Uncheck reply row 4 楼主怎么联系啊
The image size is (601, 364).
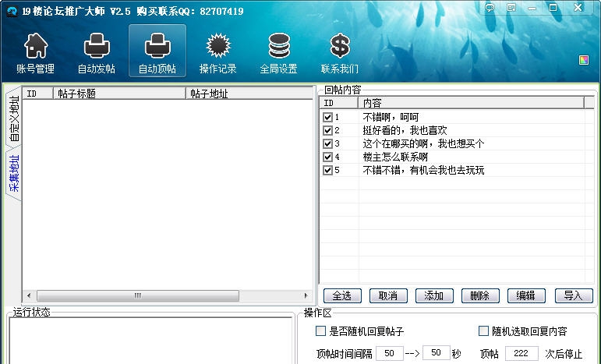click(x=327, y=157)
